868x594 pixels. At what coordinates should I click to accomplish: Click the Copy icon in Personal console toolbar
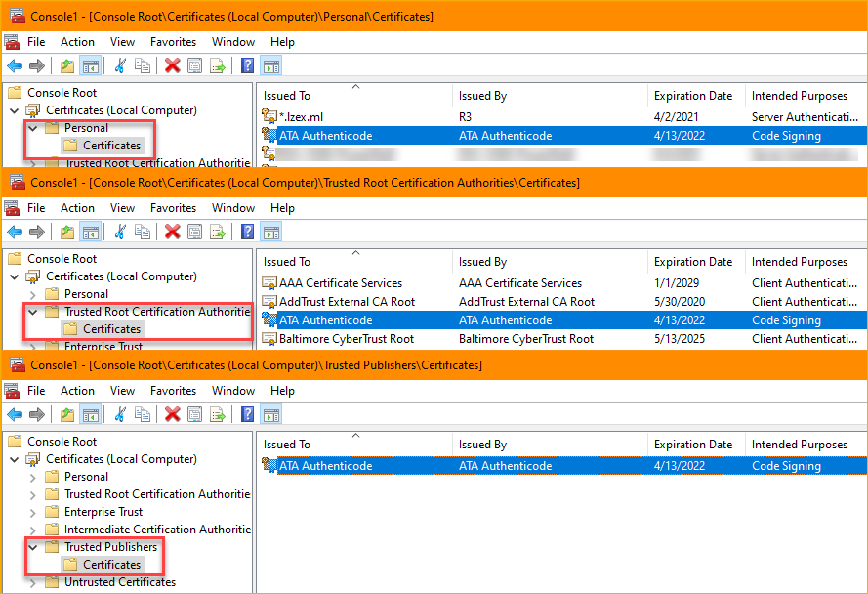(x=143, y=65)
